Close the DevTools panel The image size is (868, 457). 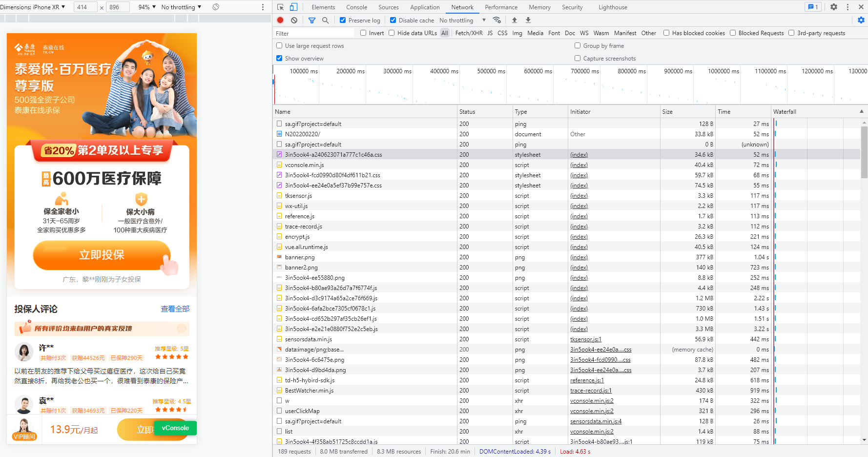tap(860, 7)
